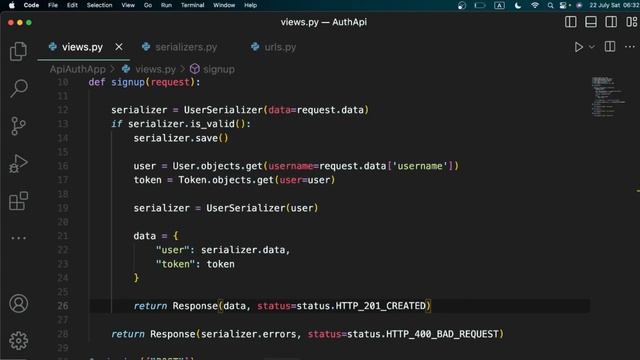Open the Explorer view in activity bar
640x360 pixels.
[18, 51]
